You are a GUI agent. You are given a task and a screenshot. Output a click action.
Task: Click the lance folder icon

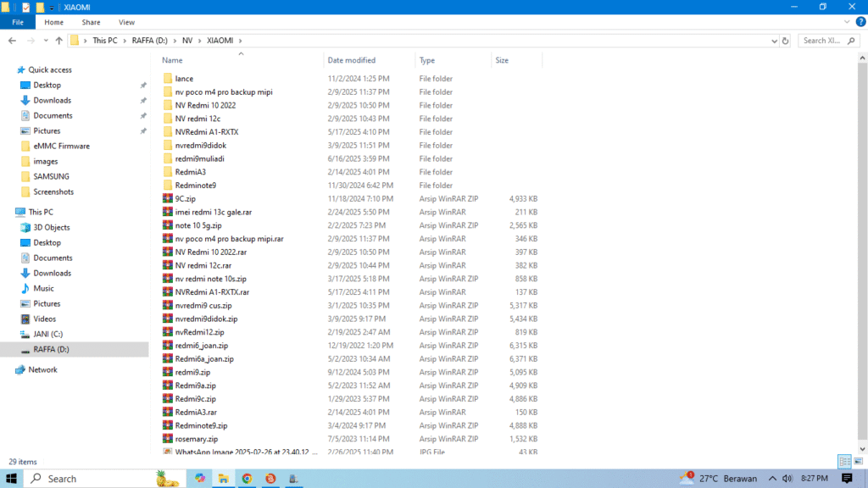(168, 79)
